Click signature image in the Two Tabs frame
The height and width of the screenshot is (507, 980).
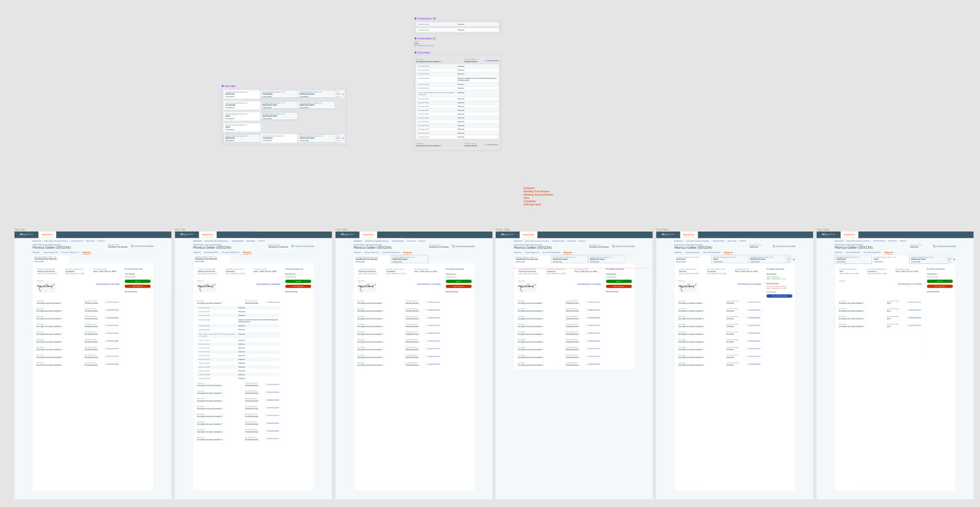click(x=367, y=287)
